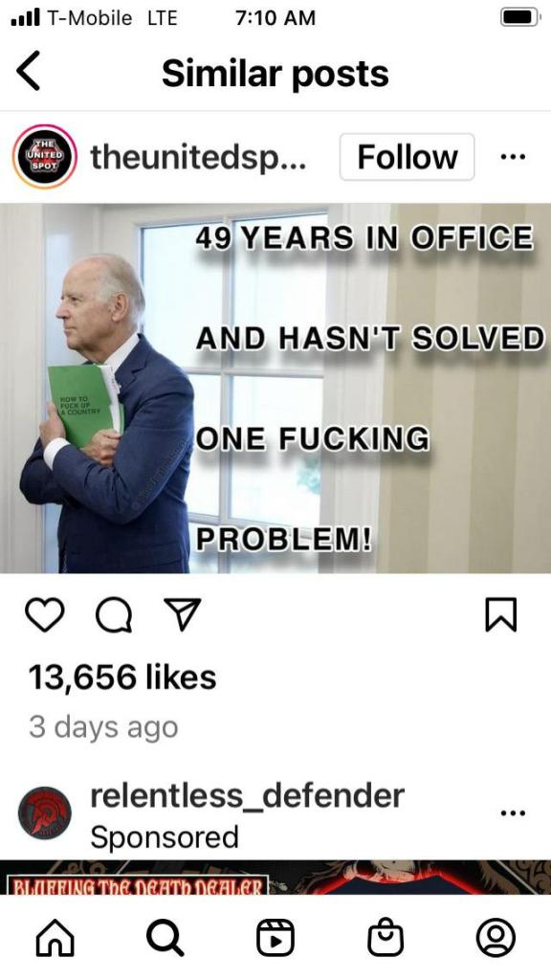Open the three-dot menu for relentless_defender ad
The image size is (551, 980).
point(513,813)
